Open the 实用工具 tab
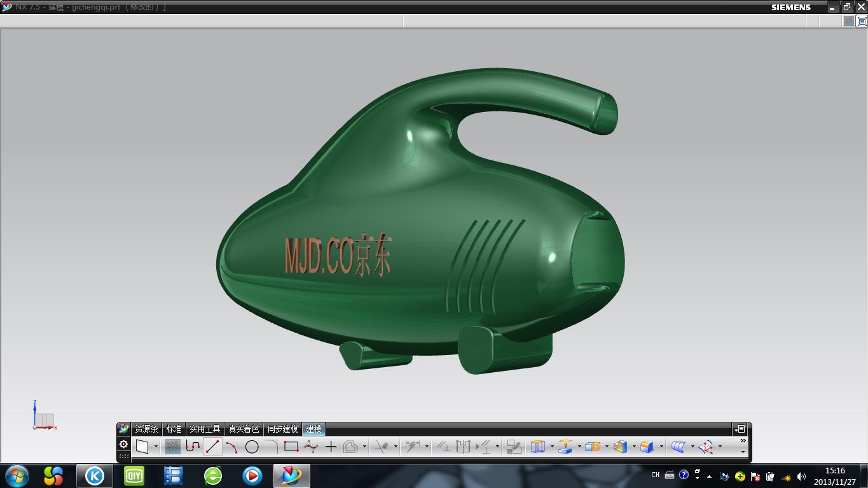This screenshot has height=488, width=868. point(205,429)
